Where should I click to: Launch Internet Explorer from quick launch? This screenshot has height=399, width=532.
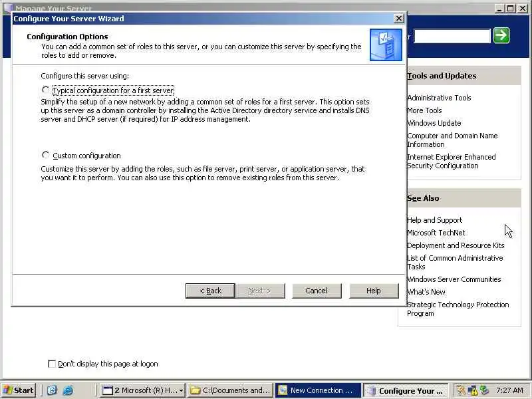(68, 390)
